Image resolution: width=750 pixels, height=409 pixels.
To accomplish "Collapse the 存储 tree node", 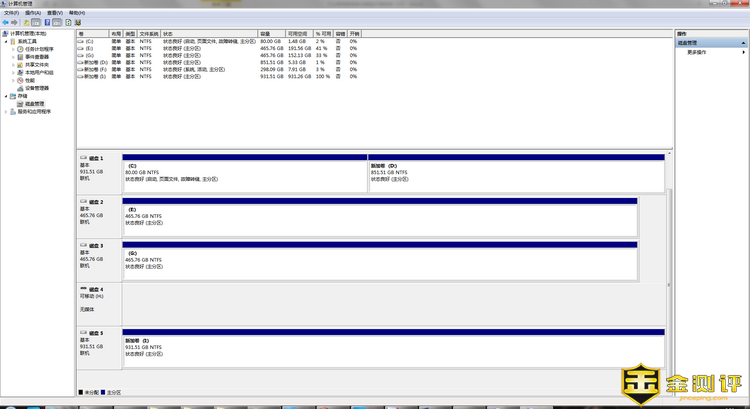I will [6, 96].
